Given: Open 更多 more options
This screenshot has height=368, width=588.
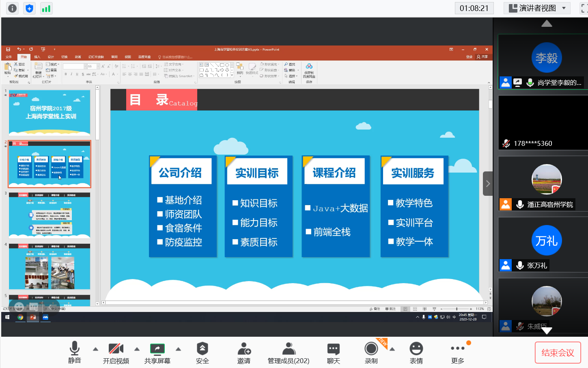Looking at the screenshot, I should click(457, 353).
